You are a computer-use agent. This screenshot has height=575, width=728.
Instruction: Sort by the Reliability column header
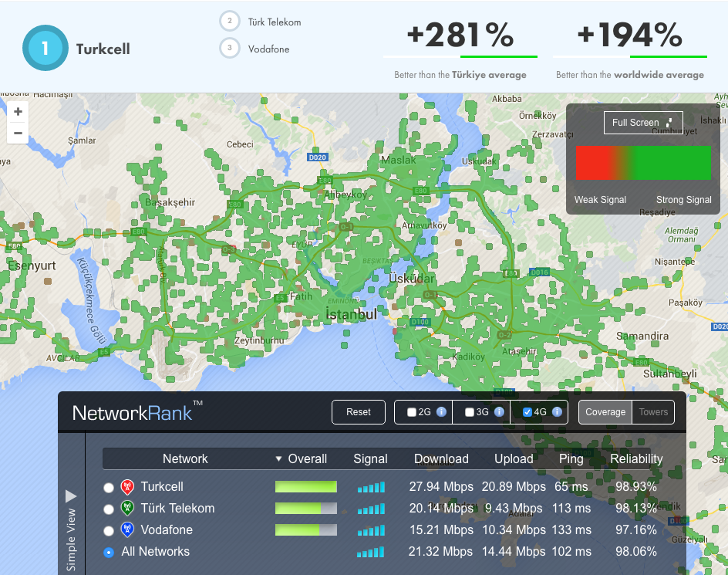[636, 458]
